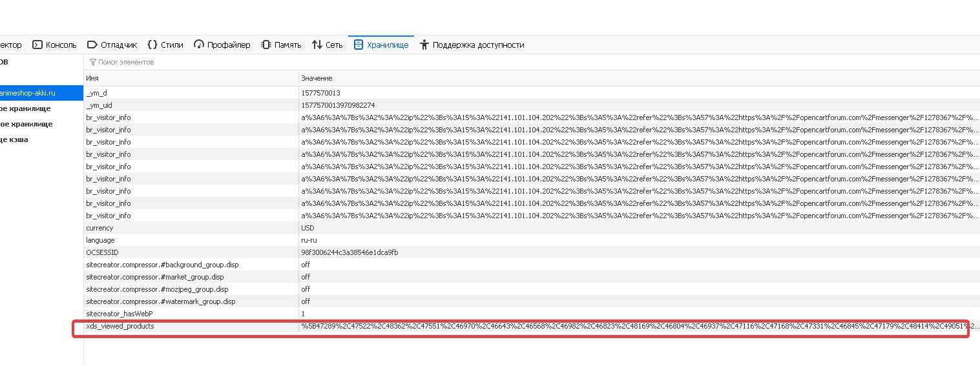Select the Хранилище tab
This screenshot has width=980, height=366.
click(x=381, y=45)
